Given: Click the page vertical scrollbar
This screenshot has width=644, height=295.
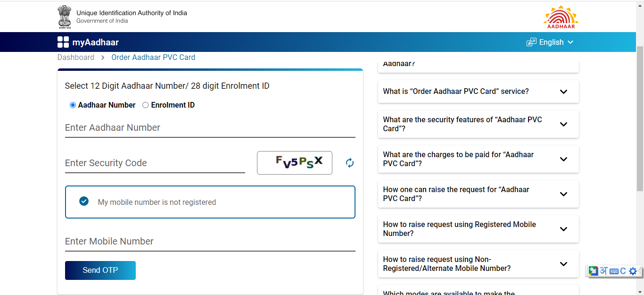Looking at the screenshot, I should (640, 118).
